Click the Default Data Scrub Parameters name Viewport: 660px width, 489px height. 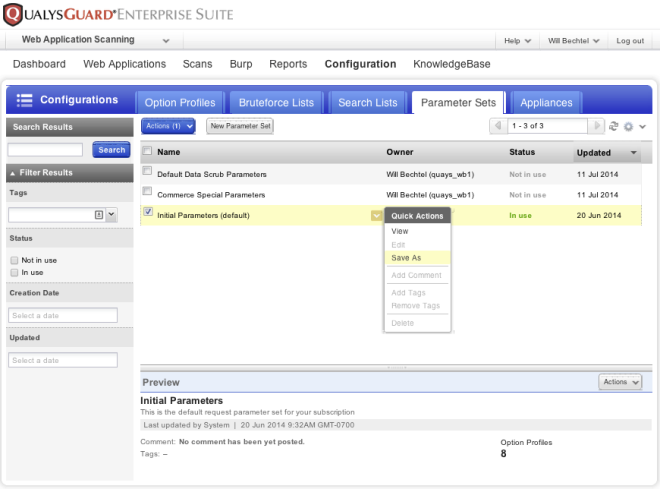212,174
